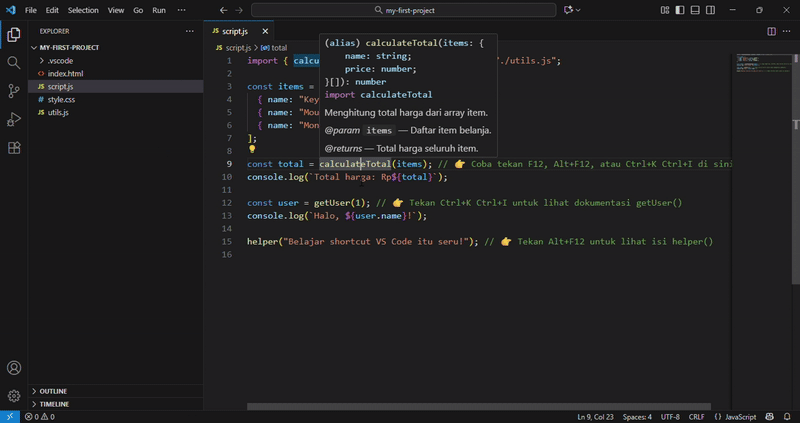Expand the Outline section

click(x=53, y=391)
